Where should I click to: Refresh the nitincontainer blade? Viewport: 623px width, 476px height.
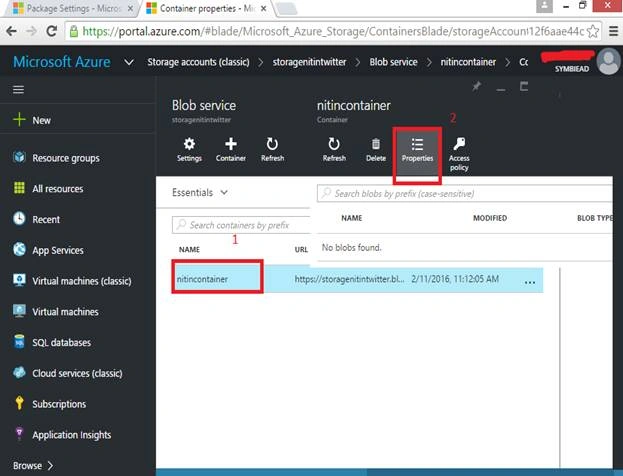click(334, 149)
